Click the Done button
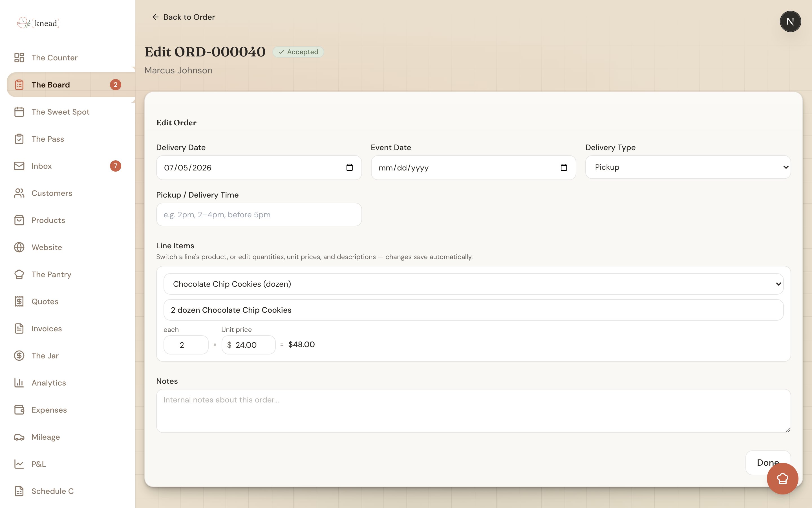812x508 pixels. pos(768,463)
